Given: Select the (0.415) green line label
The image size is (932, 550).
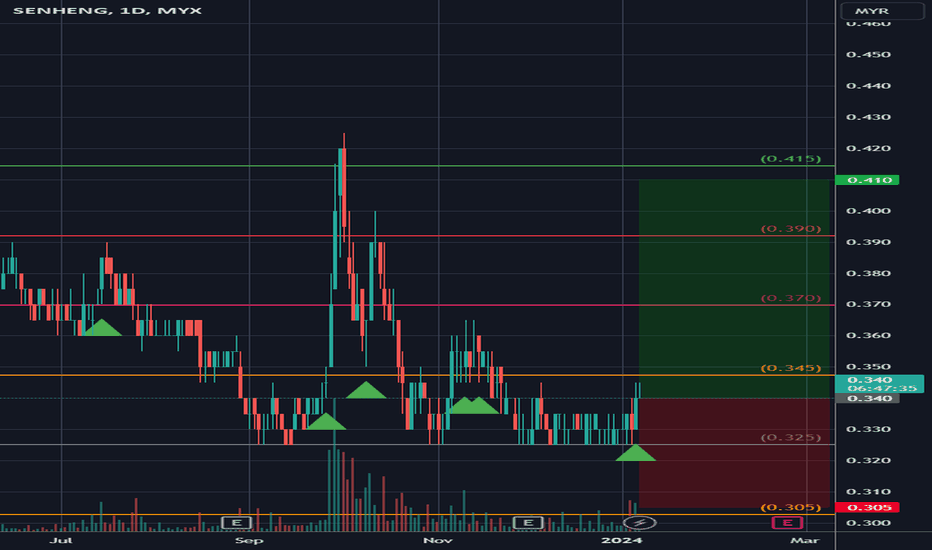Looking at the screenshot, I should click(x=791, y=159).
